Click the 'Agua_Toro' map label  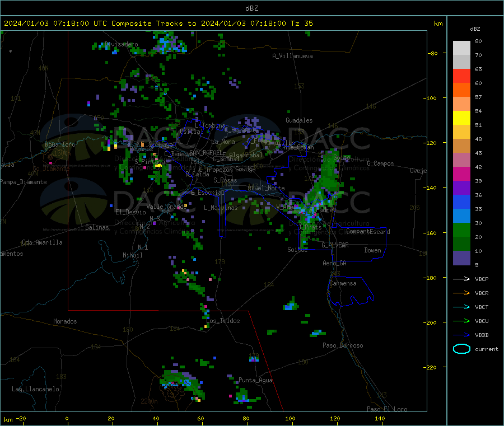coord(60,144)
